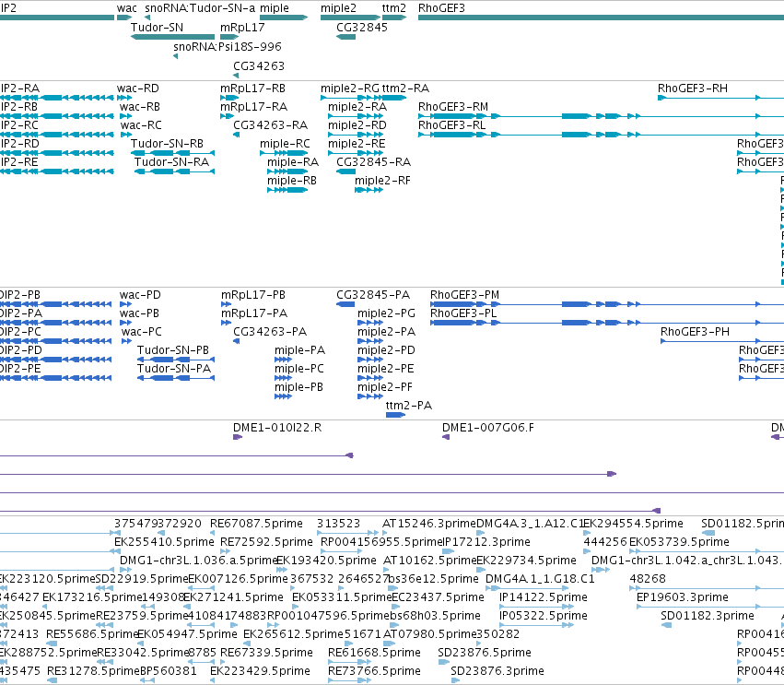Select protein RhoGEF3-PH
The height and width of the screenshot is (685, 784).
pyautogui.click(x=695, y=332)
